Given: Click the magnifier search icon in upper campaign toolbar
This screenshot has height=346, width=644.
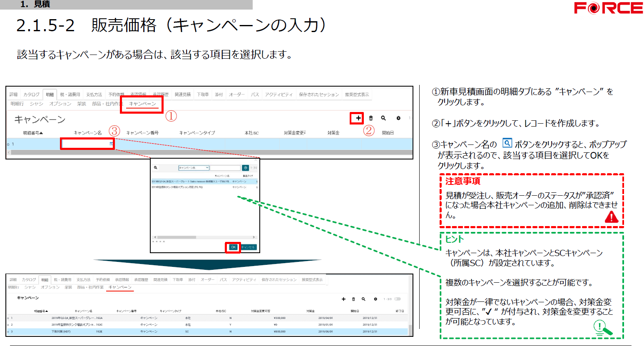Looking at the screenshot, I should pyautogui.click(x=383, y=118).
